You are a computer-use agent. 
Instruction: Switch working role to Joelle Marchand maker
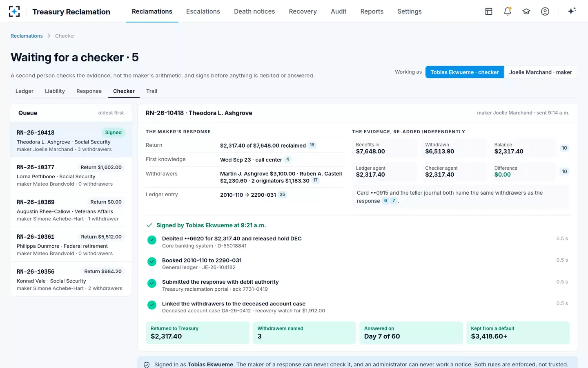pyautogui.click(x=540, y=72)
